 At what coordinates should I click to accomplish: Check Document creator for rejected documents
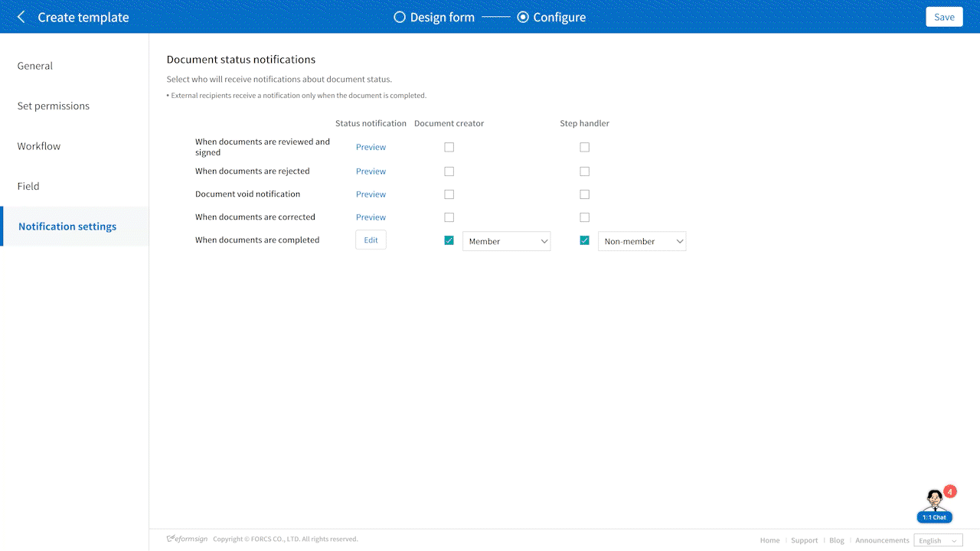tap(449, 171)
